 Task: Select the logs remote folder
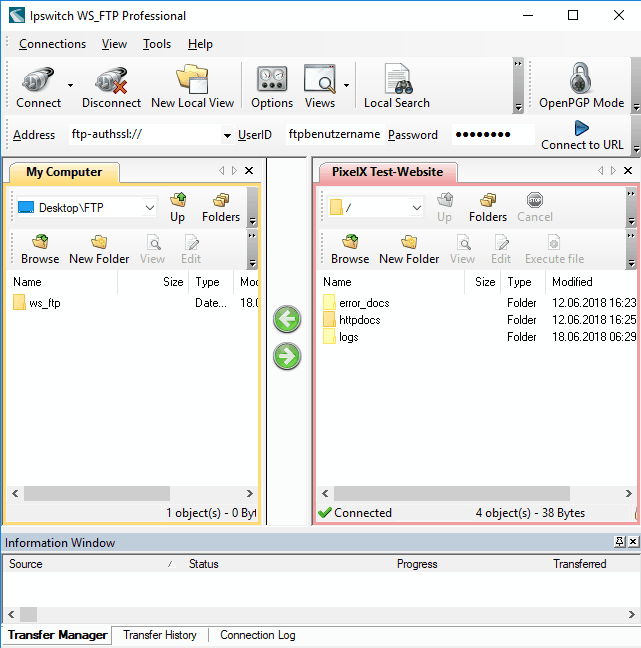tap(341, 337)
